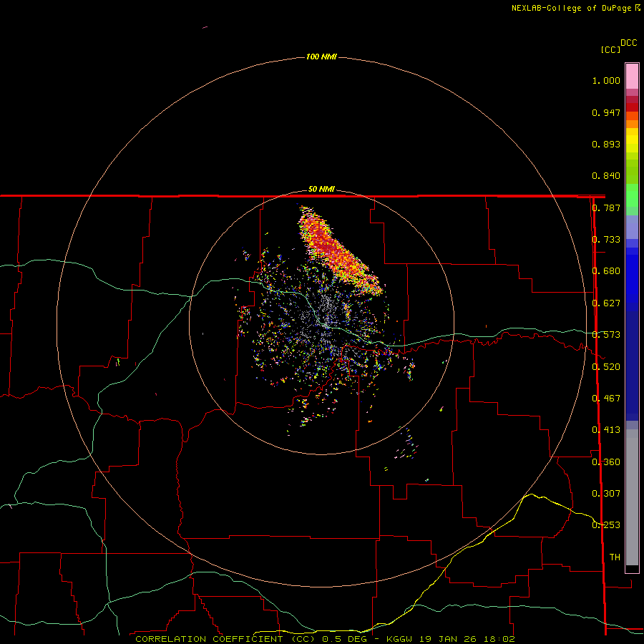Click the TH threshold label on the scale
Viewport: 644px width, 644px height.
(615, 557)
